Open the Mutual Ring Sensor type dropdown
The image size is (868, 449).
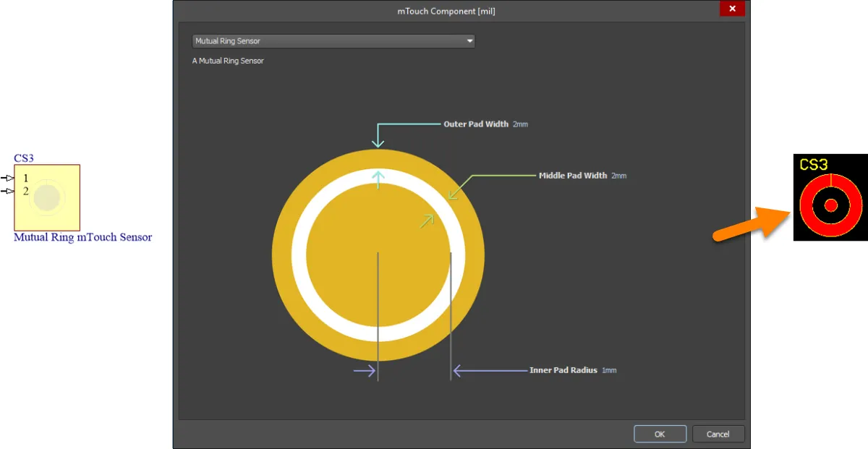[x=333, y=41]
